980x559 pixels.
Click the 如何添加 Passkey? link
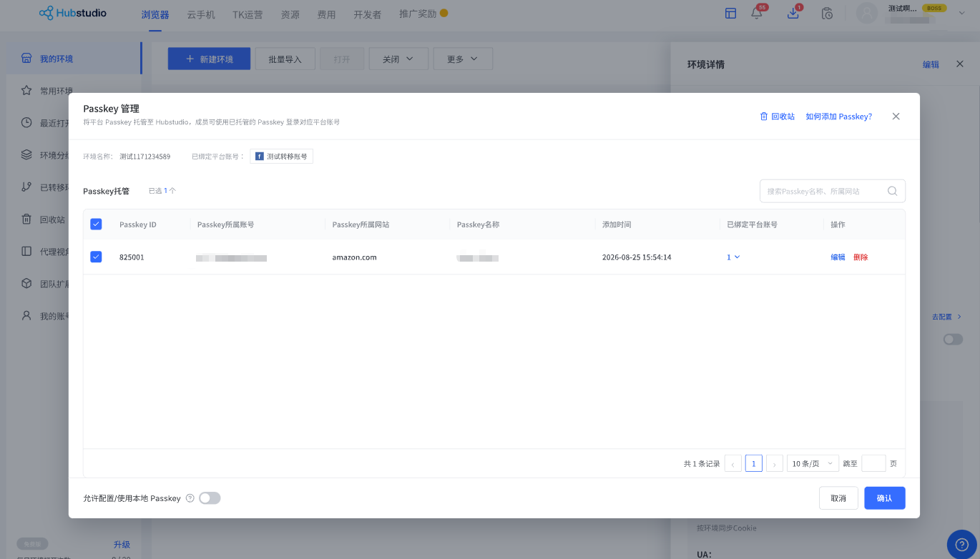coord(838,117)
